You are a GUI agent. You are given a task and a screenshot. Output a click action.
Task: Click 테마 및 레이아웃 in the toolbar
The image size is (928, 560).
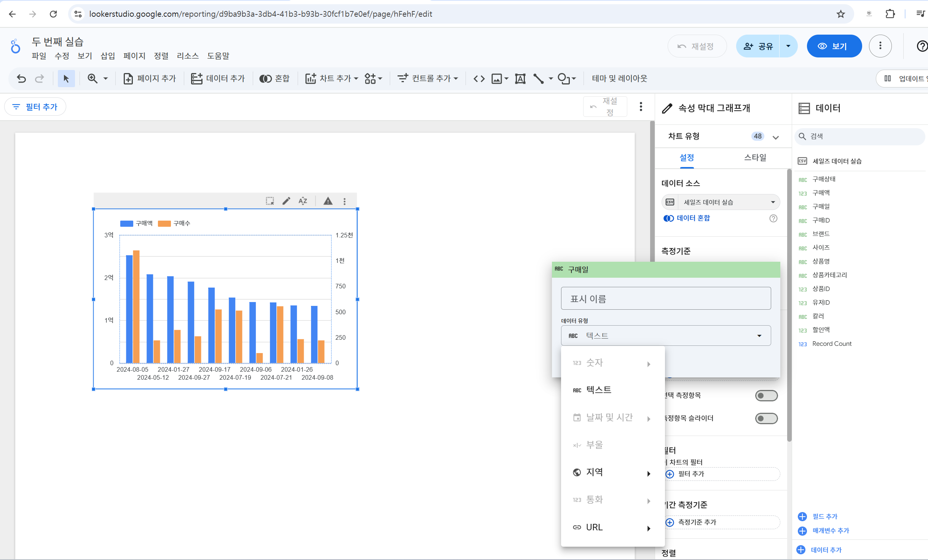click(x=619, y=79)
